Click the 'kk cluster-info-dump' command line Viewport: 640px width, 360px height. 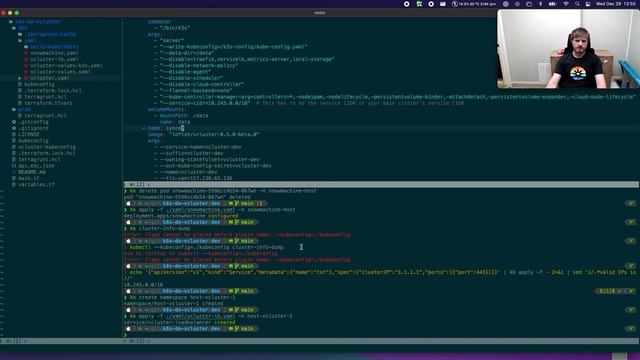[x=157, y=229]
